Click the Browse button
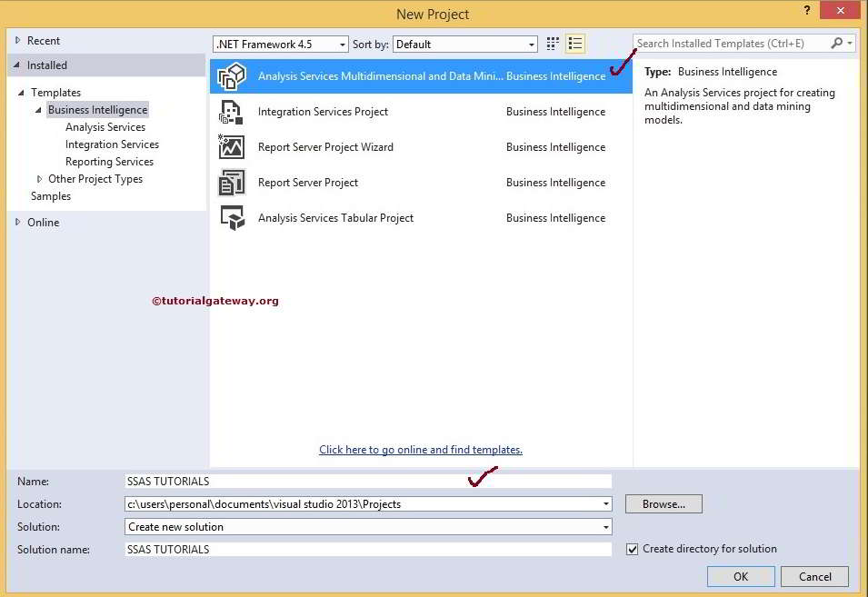The image size is (868, 597). pos(663,503)
